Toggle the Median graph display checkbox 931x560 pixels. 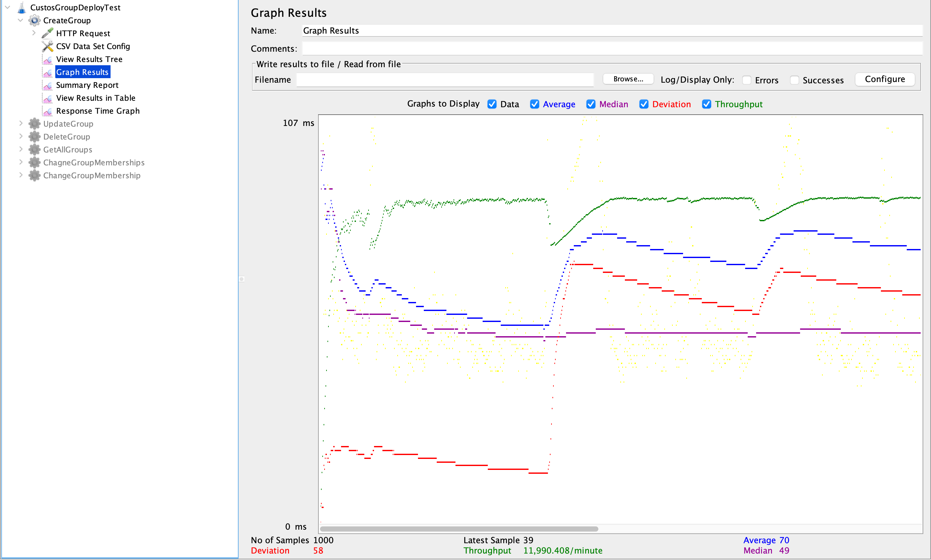591,104
